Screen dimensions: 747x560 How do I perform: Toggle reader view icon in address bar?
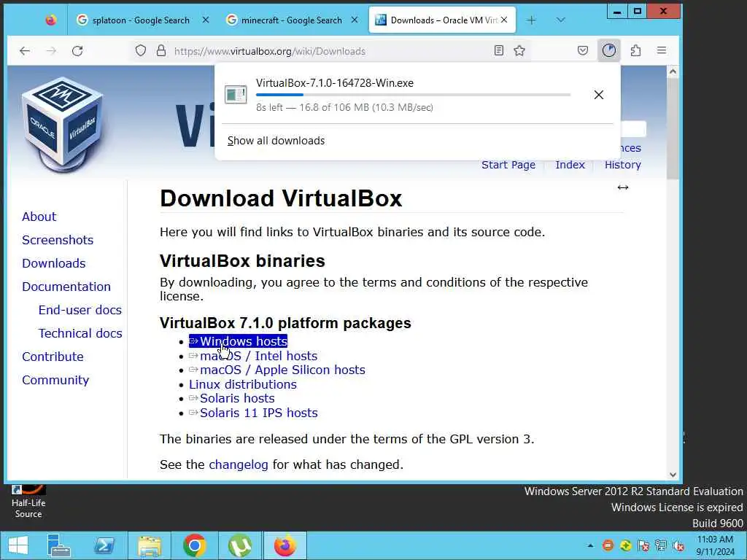coord(499,50)
